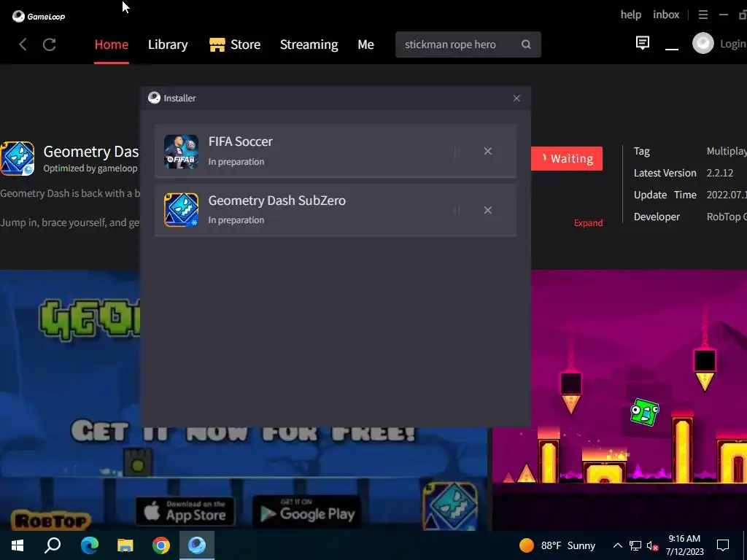Click the Login link
This screenshot has height=560, width=747.
click(732, 44)
